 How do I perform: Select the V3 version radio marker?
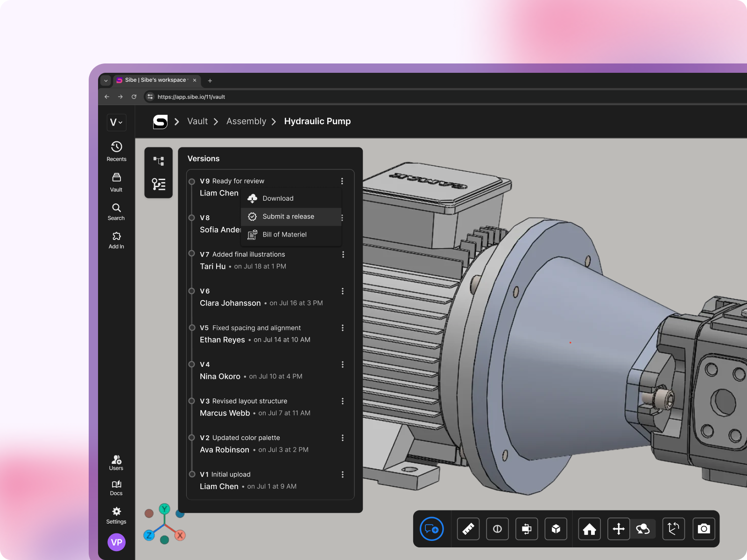click(192, 401)
